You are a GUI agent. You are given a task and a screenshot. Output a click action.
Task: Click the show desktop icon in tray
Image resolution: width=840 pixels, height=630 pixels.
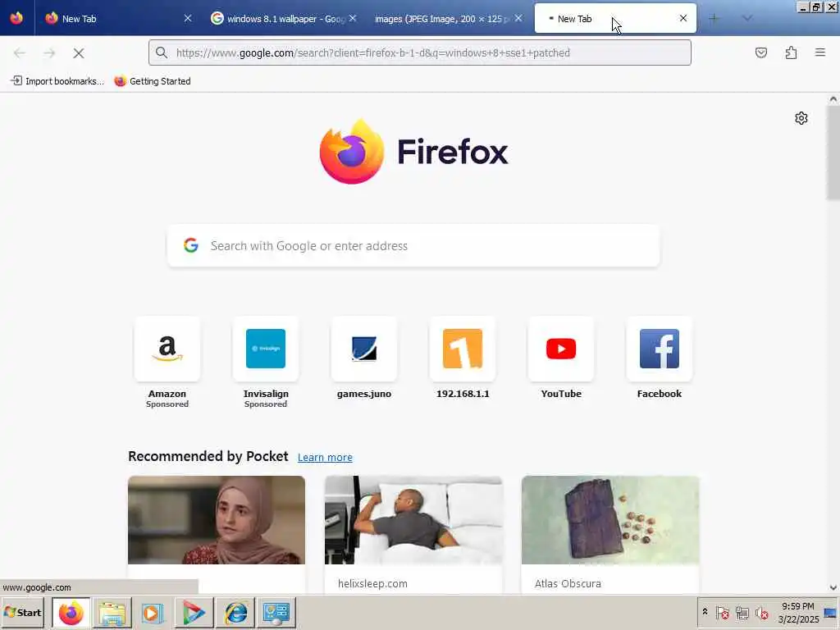(831, 613)
